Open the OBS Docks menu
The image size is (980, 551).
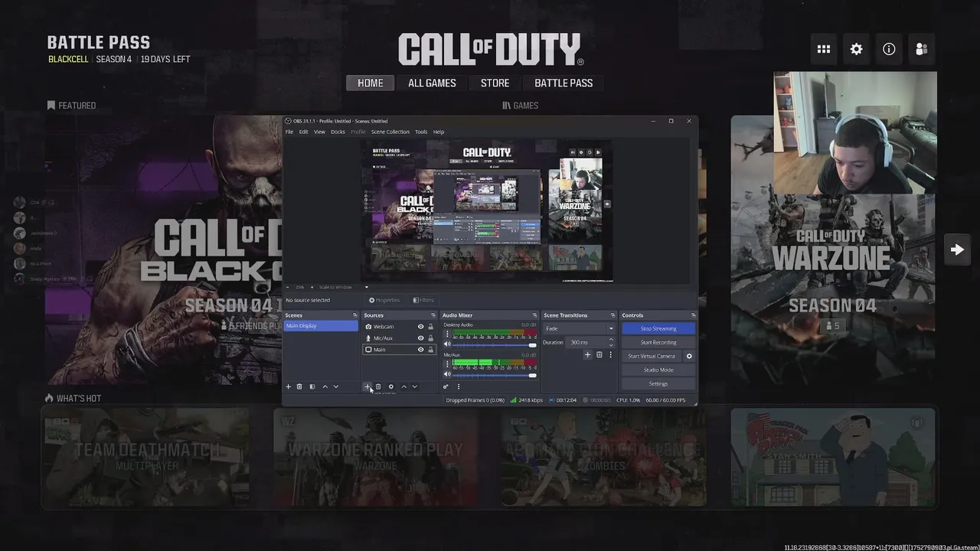338,132
